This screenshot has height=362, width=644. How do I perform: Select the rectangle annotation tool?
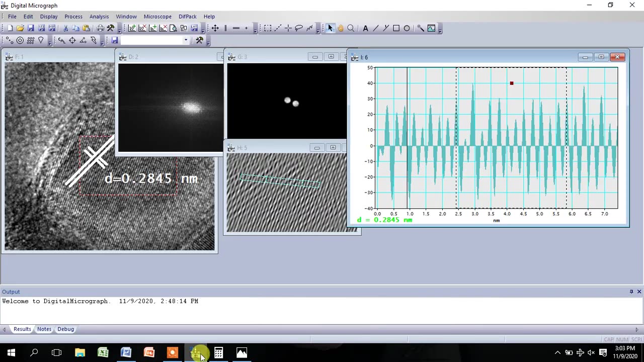pyautogui.click(x=396, y=28)
